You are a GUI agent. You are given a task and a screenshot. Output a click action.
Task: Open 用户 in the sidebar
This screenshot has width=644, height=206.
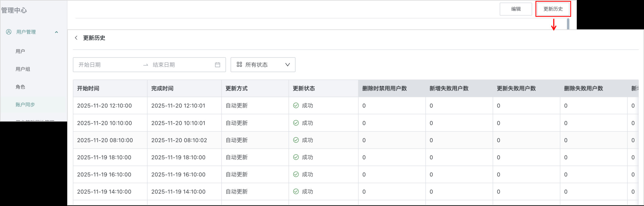20,51
